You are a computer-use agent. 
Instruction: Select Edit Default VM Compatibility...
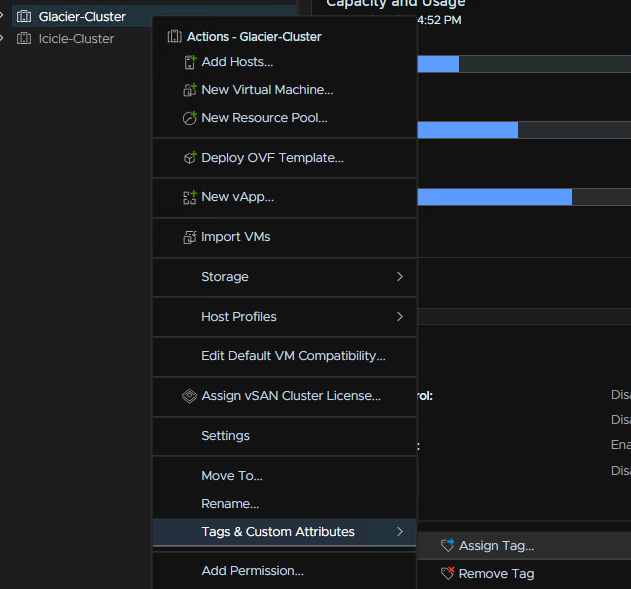pos(285,356)
